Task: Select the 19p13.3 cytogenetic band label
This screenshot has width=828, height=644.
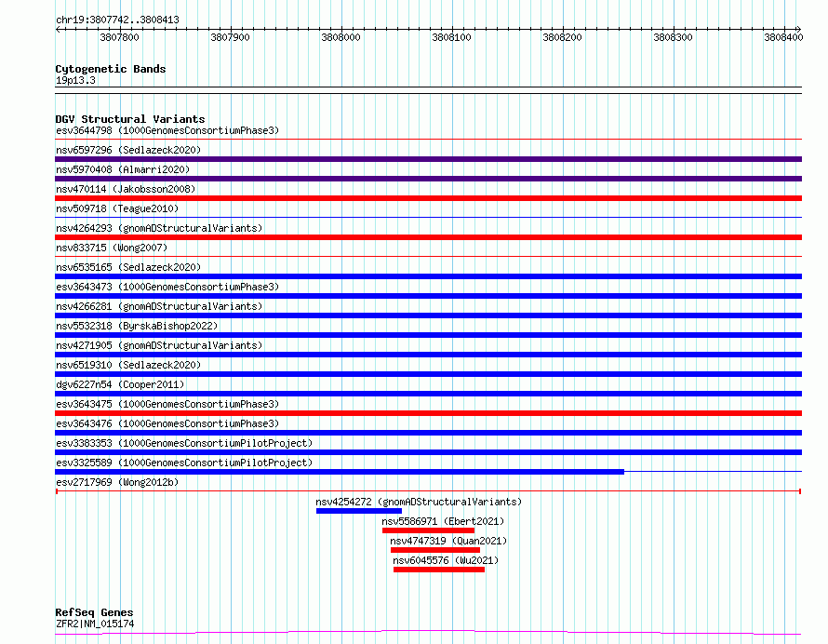Action: click(x=75, y=80)
